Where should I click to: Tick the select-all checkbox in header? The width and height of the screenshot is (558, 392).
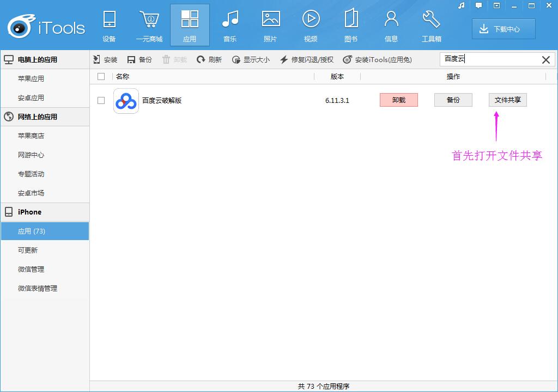coord(101,76)
